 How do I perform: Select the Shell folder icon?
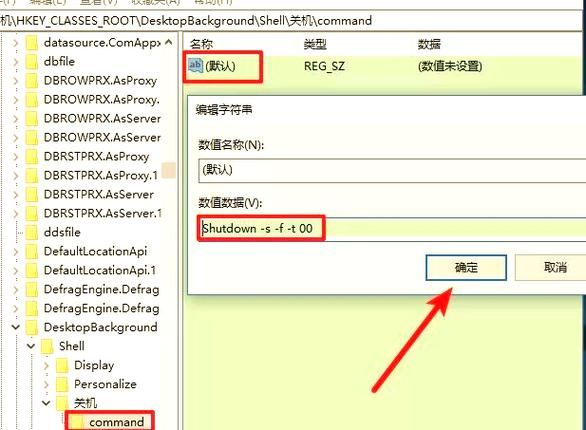(47, 346)
